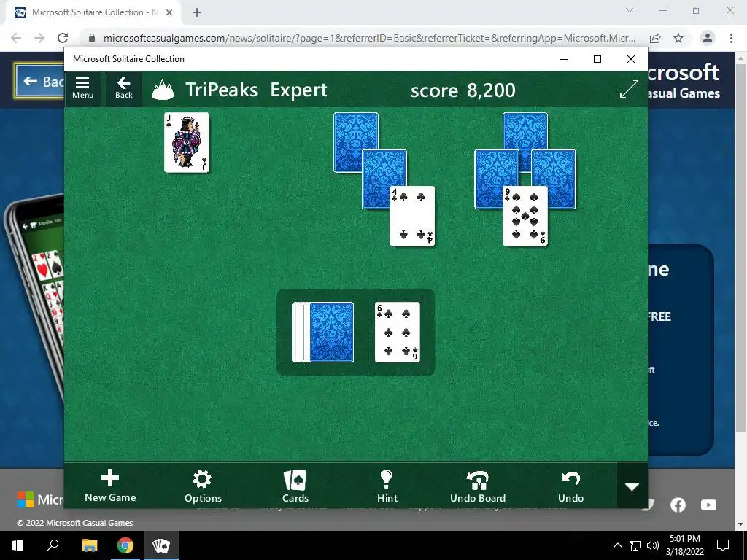Play the 4 of clubs card
The image size is (747, 560).
(413, 216)
